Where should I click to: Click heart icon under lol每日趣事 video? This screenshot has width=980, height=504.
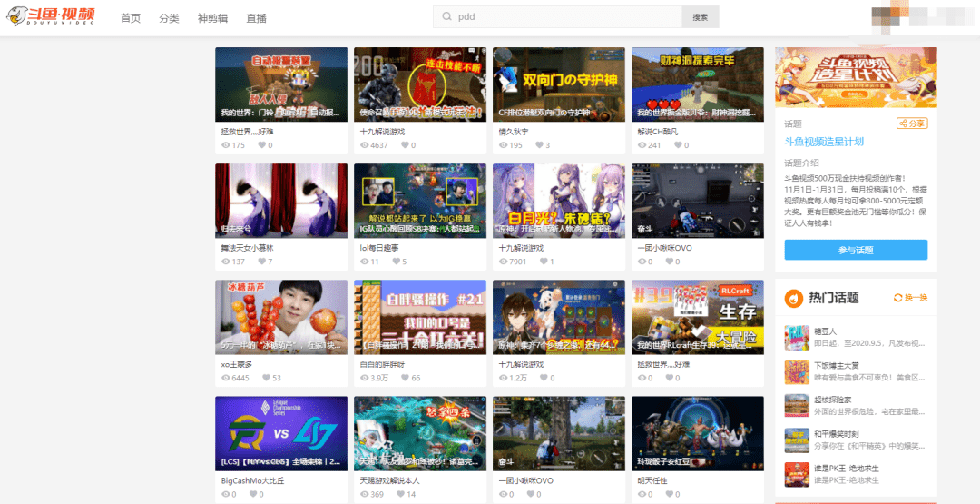point(395,262)
